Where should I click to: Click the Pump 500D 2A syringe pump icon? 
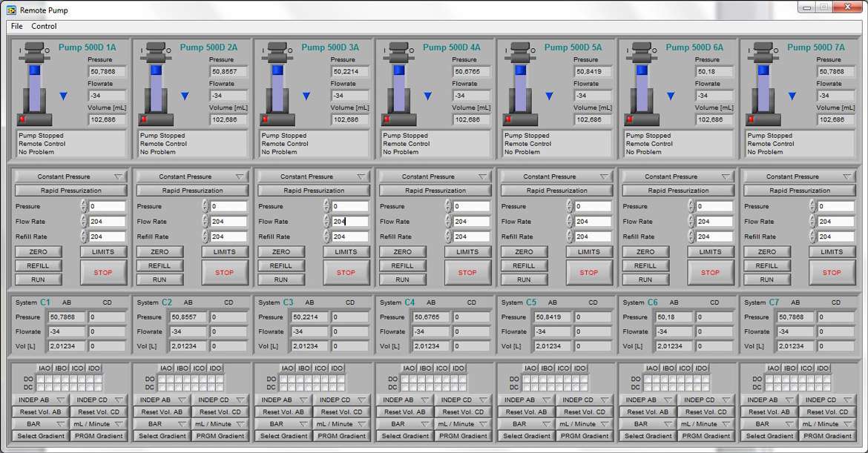tap(156, 84)
